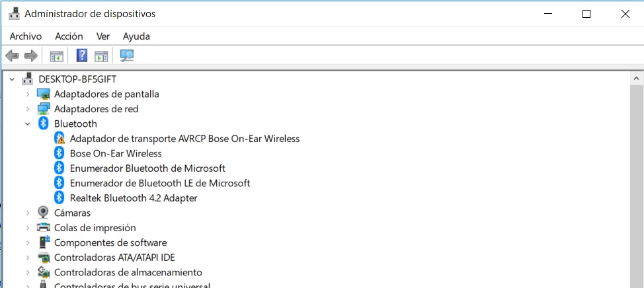
Task: Click the Controladoras de almacenamiento icon
Action: 44,271
